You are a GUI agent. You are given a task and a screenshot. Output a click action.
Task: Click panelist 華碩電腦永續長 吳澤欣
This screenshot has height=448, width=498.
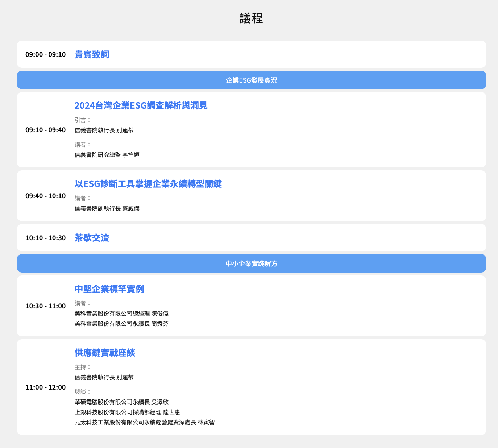pos(121,402)
